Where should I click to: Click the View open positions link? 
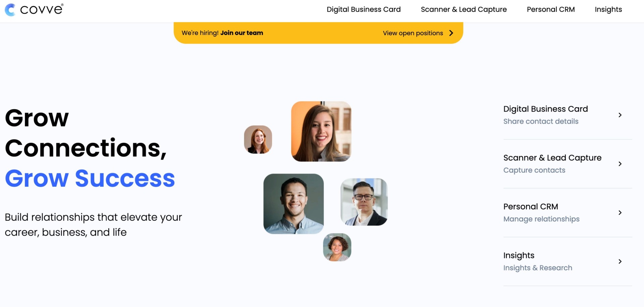(413, 33)
